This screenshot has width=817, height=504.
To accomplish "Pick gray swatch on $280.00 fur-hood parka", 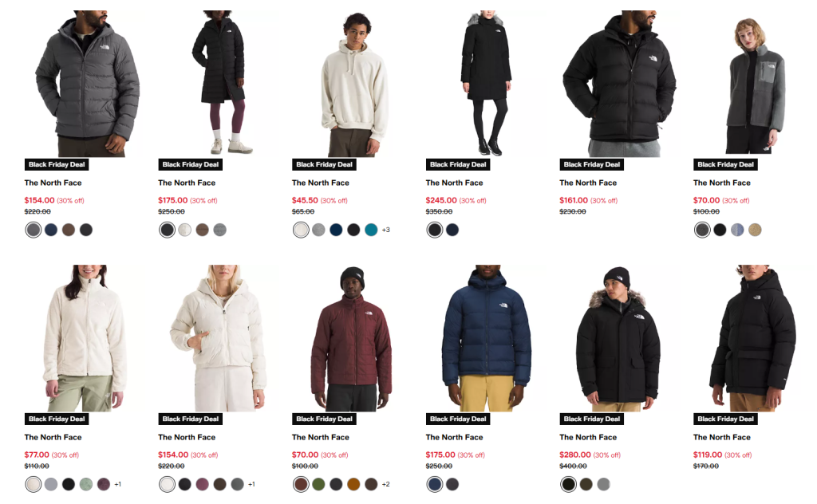I will coord(603,484).
